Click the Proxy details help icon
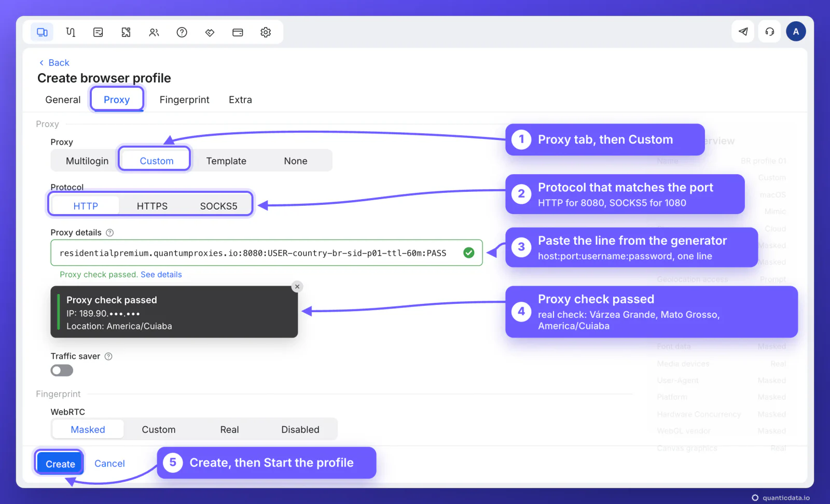The height and width of the screenshot is (504, 830). click(x=110, y=233)
